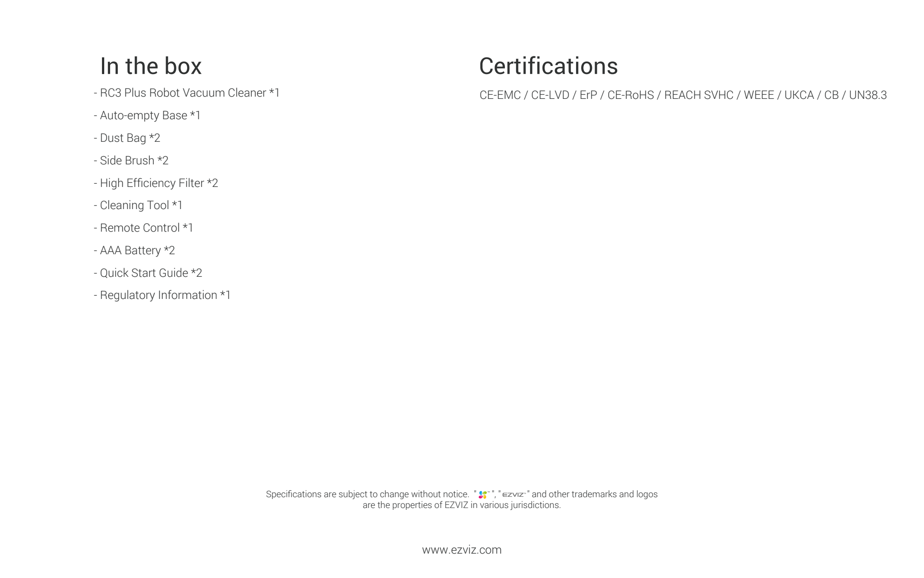Image resolution: width=924 pixels, height=578 pixels.
Task: Click the 'Cleaning Tool *1' line
Action: (x=138, y=205)
